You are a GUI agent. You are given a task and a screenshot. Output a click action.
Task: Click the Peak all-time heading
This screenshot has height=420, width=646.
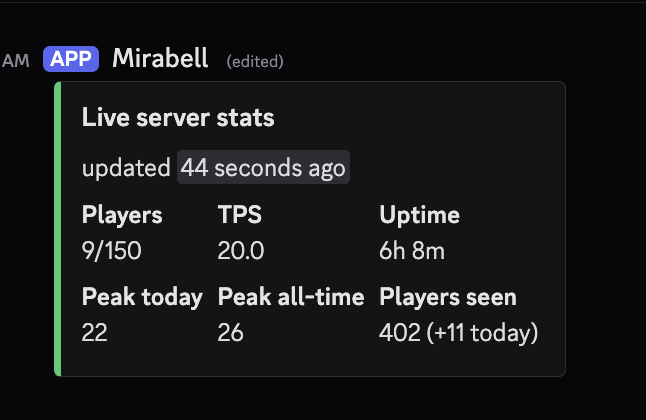click(x=291, y=297)
